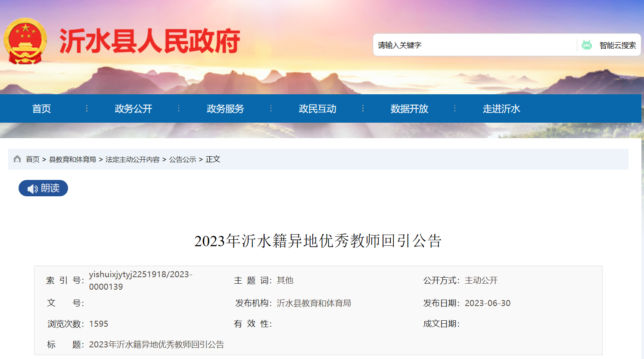Click the article title 2023年沂水籍异地优秀教师回引公告
The width and height of the screenshot is (644, 359).
[318, 241]
